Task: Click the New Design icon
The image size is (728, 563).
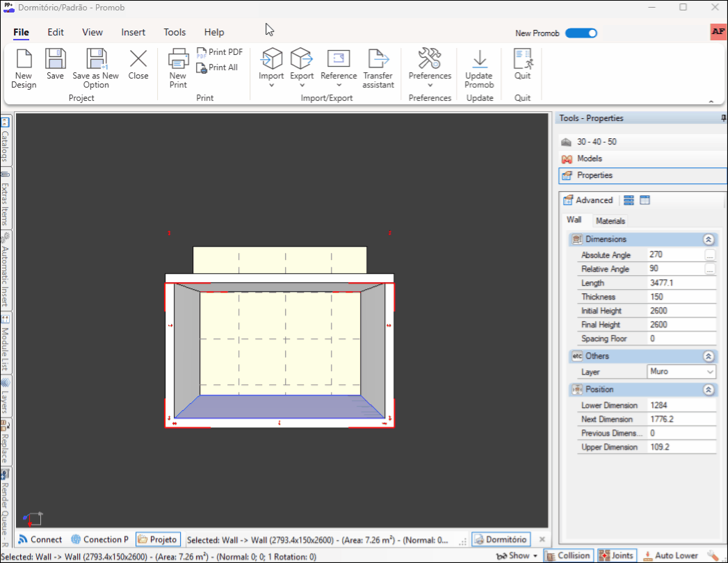Action: (x=24, y=58)
